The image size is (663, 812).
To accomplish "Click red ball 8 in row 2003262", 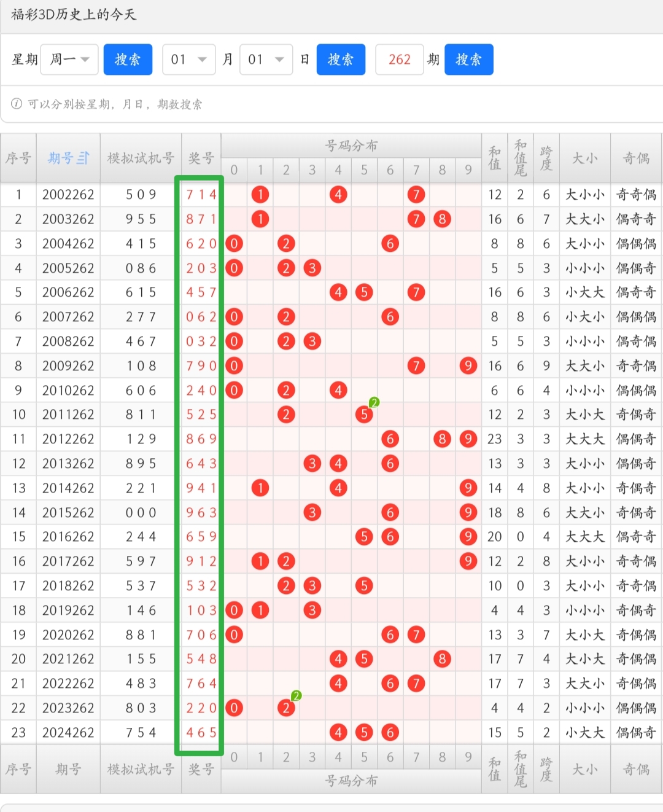I will [442, 219].
